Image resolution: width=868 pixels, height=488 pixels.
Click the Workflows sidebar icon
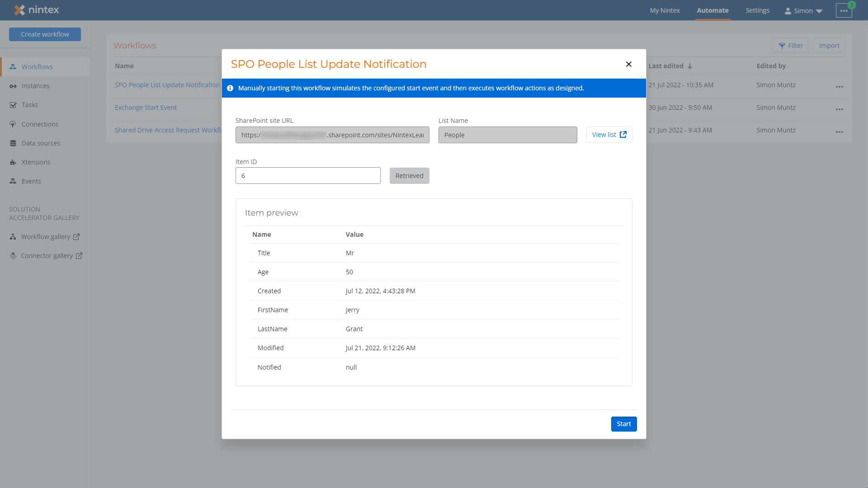(13, 67)
